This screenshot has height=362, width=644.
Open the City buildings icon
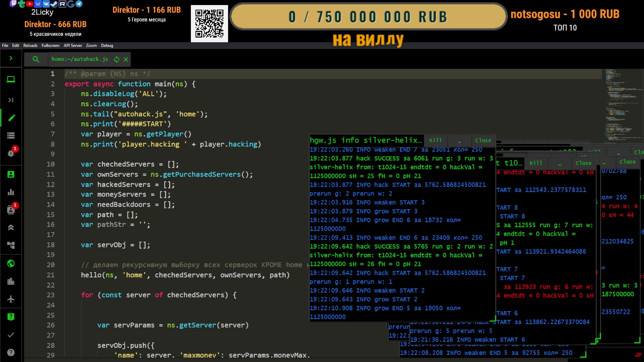[x=11, y=281]
